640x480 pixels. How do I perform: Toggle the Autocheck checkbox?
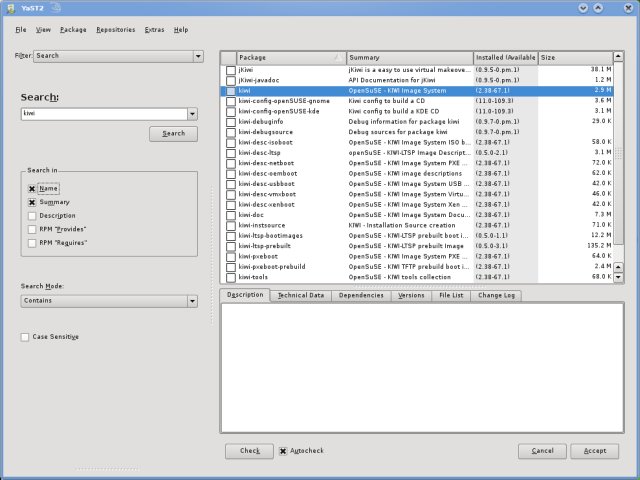click(x=283, y=451)
